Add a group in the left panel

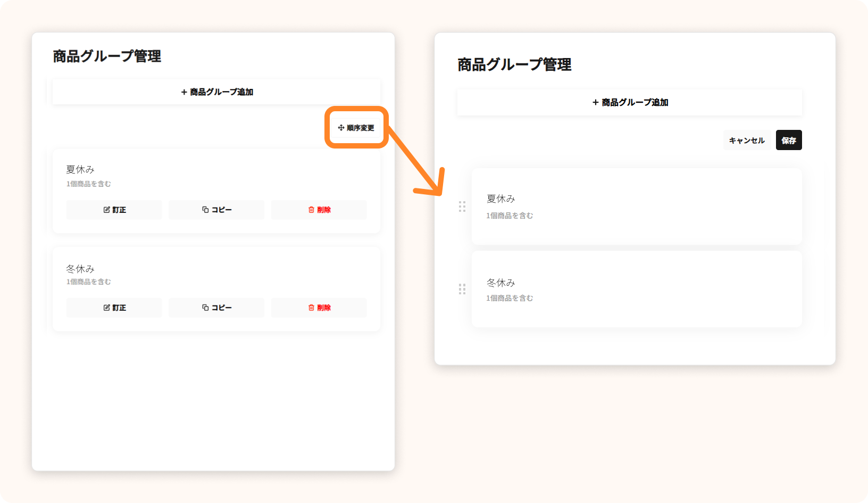click(216, 92)
